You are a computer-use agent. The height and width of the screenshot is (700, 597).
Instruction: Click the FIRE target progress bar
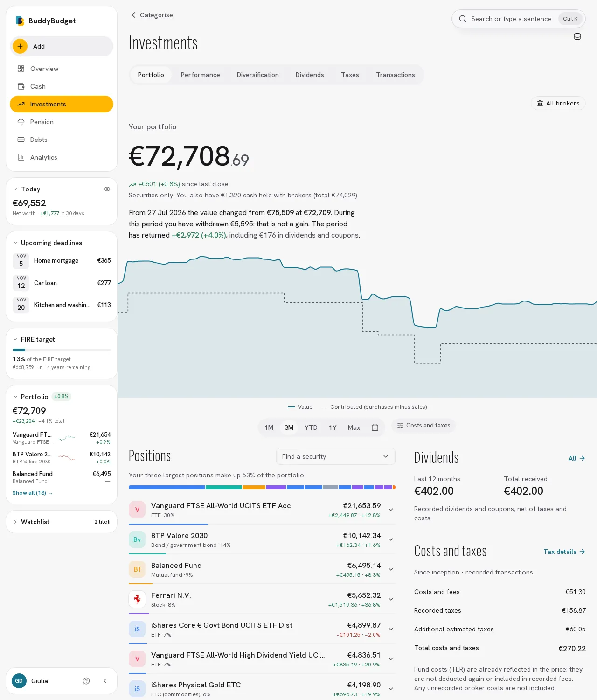coord(62,350)
